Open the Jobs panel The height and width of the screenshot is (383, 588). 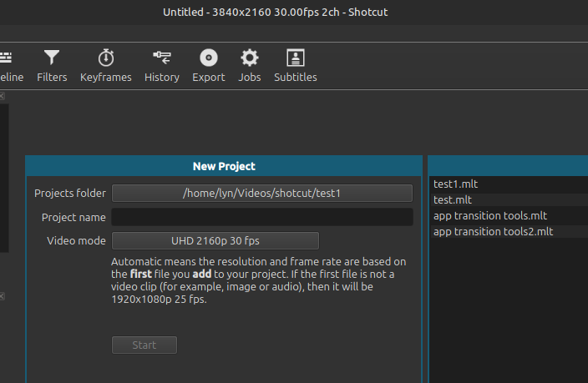(x=250, y=66)
